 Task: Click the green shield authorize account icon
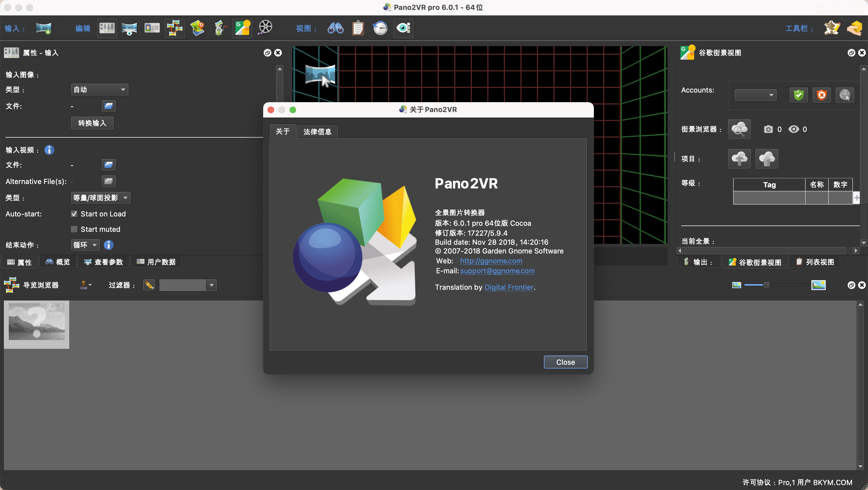coord(799,95)
